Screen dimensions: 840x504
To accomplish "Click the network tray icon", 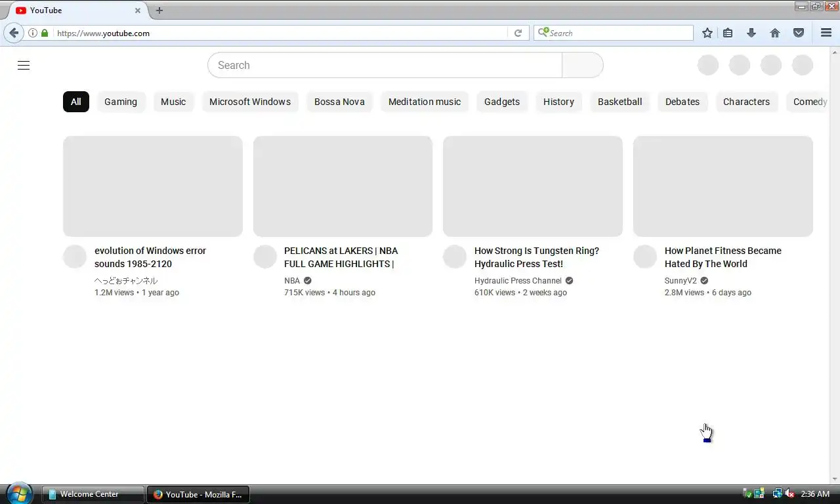I will (777, 493).
